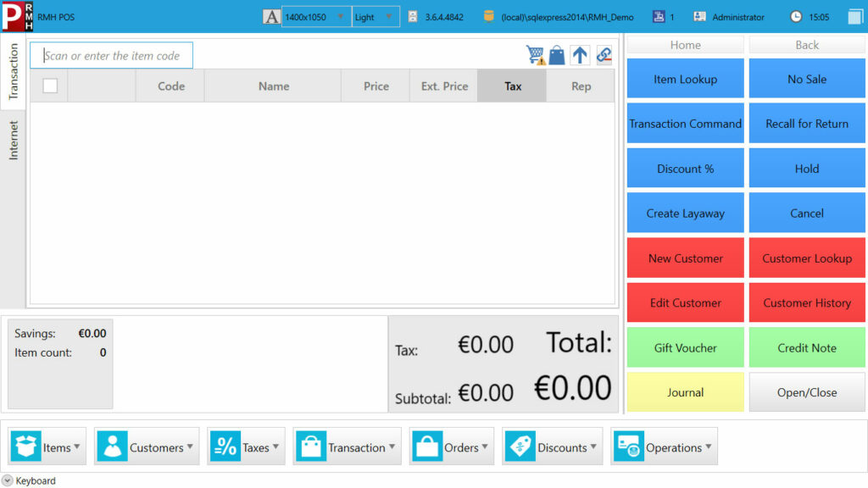Sort by the Name column header
Viewport: 868px width, 488px height.
274,86
